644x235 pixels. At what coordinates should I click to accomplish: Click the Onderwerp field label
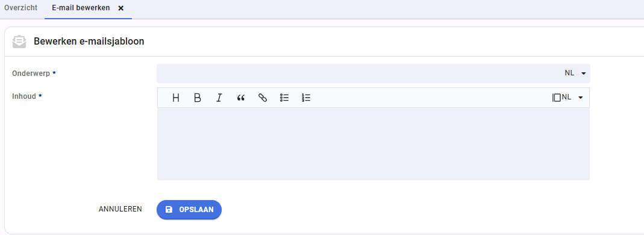click(x=31, y=74)
